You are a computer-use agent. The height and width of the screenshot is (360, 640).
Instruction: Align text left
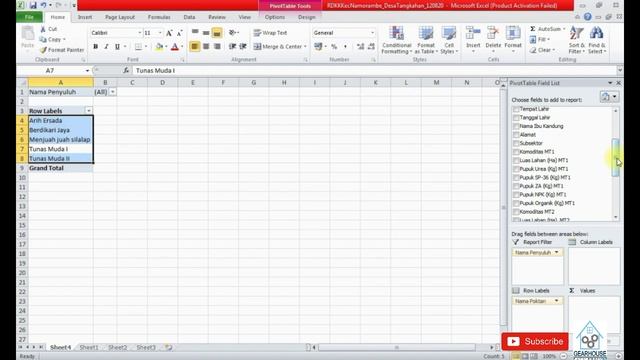(x=195, y=47)
